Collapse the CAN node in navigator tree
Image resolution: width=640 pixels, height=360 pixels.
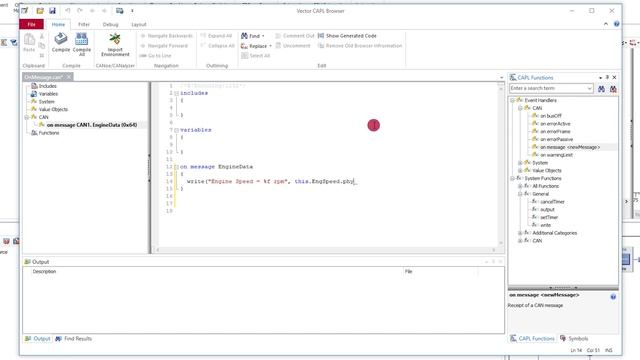coord(27,117)
